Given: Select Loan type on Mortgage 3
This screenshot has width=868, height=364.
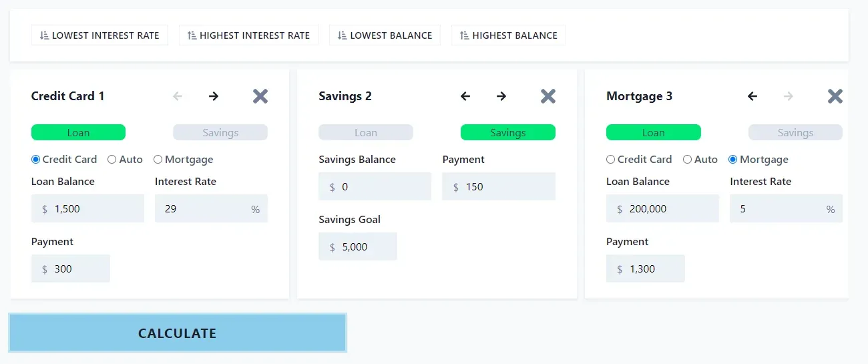Looking at the screenshot, I should (654, 132).
